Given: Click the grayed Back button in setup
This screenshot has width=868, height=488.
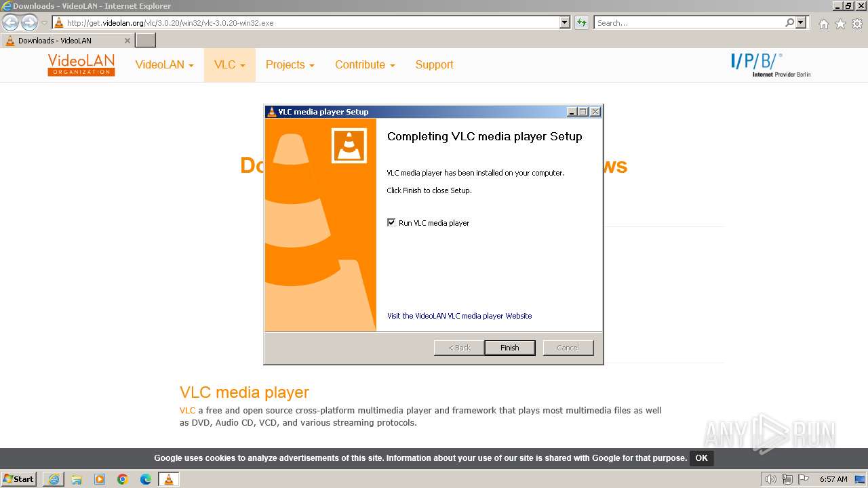Looking at the screenshot, I should [x=459, y=348].
